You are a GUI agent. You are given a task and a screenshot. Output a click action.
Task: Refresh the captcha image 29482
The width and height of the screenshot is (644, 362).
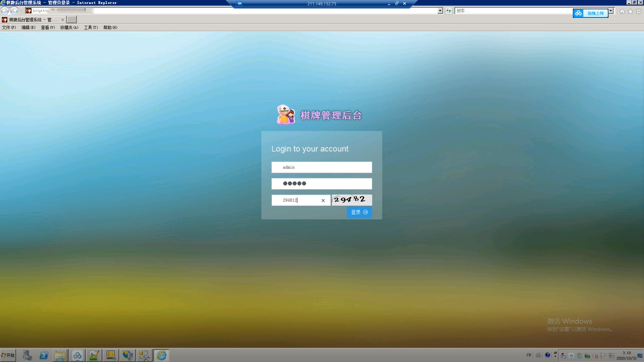tap(351, 200)
